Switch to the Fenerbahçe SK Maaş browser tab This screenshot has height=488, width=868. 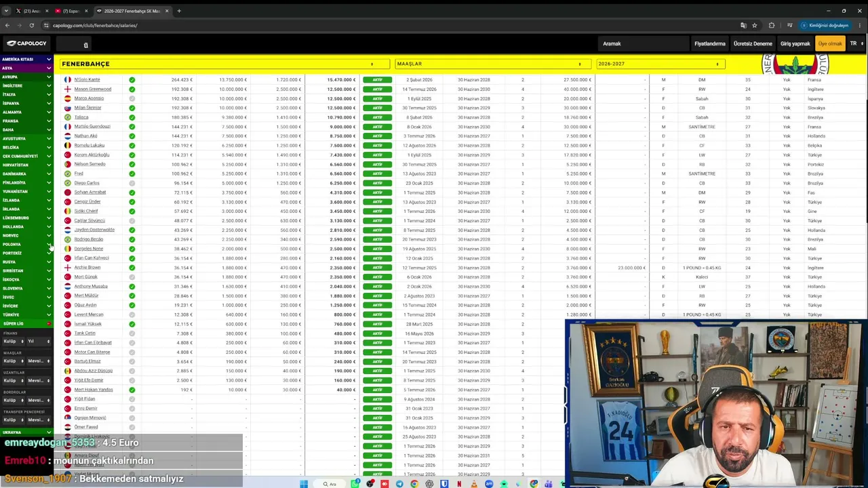(x=132, y=11)
